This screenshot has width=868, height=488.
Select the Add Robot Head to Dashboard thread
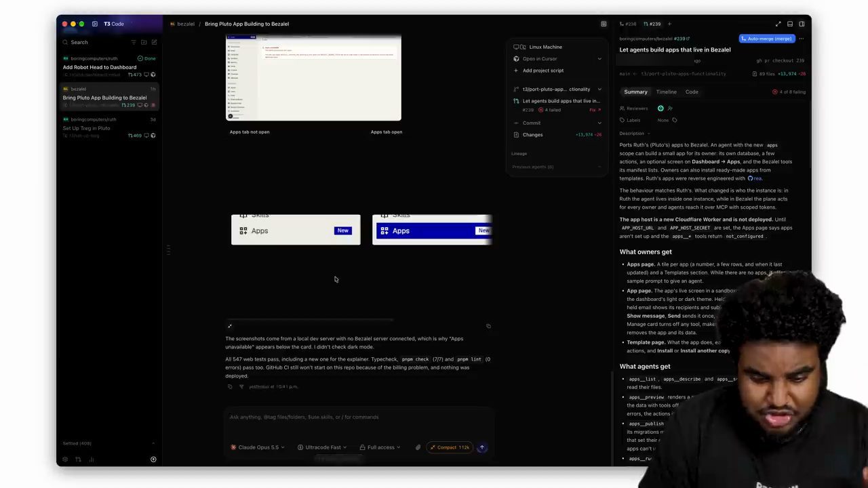click(110, 66)
